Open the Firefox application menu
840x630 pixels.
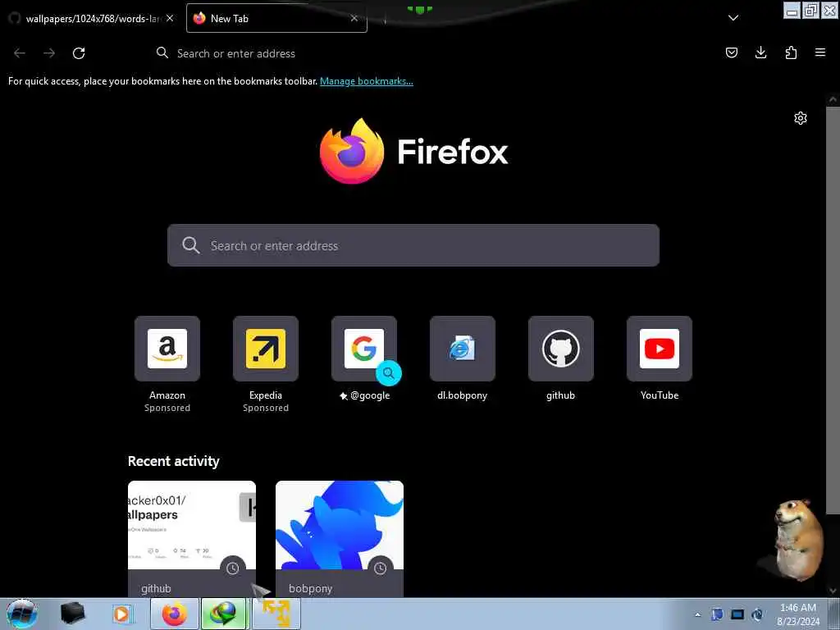point(820,52)
